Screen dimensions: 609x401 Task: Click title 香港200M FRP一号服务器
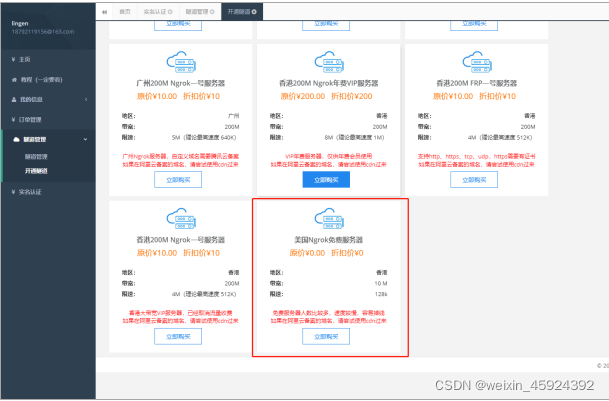pyautogui.click(x=477, y=83)
